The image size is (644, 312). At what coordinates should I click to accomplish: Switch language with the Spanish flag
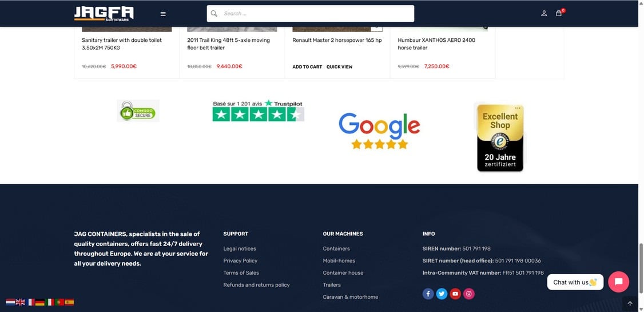click(69, 302)
